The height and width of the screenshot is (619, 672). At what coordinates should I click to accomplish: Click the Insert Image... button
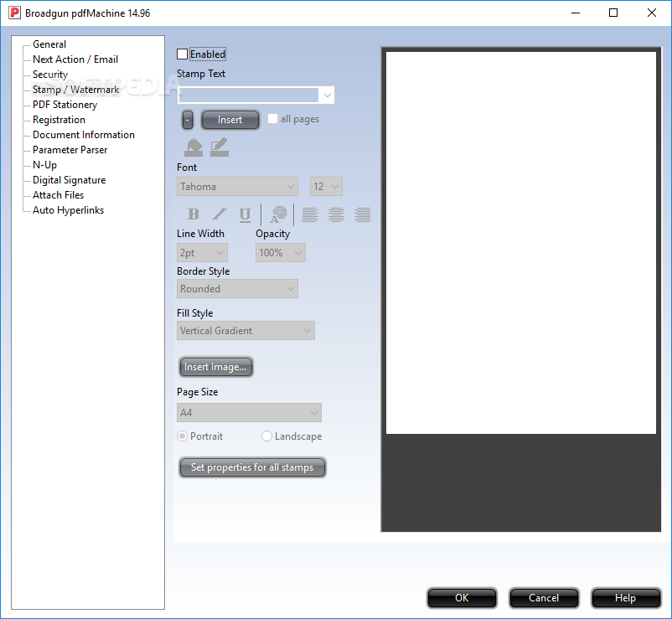(x=215, y=367)
